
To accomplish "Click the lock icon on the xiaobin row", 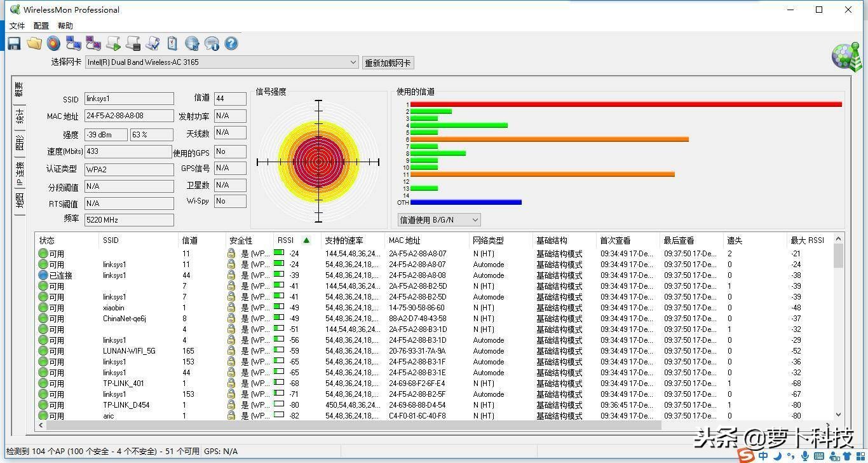I will pos(230,308).
